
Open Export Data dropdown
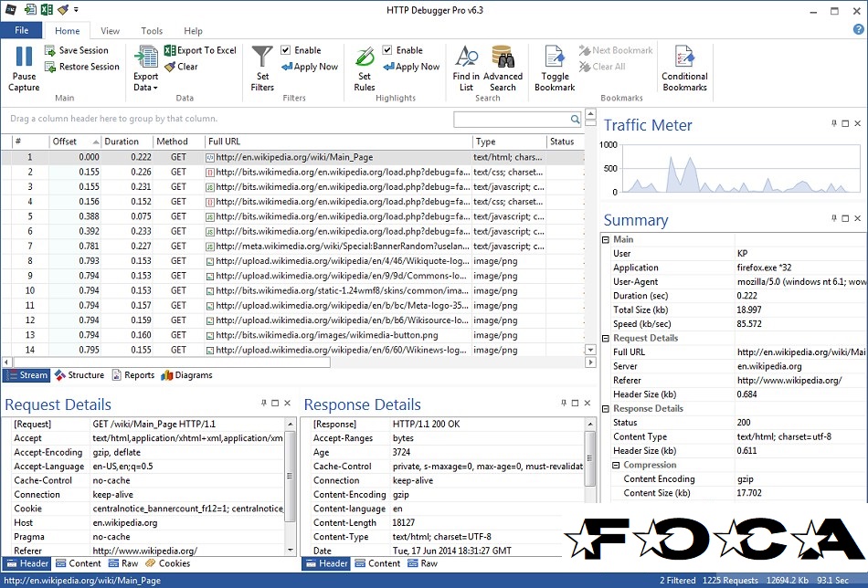(145, 68)
